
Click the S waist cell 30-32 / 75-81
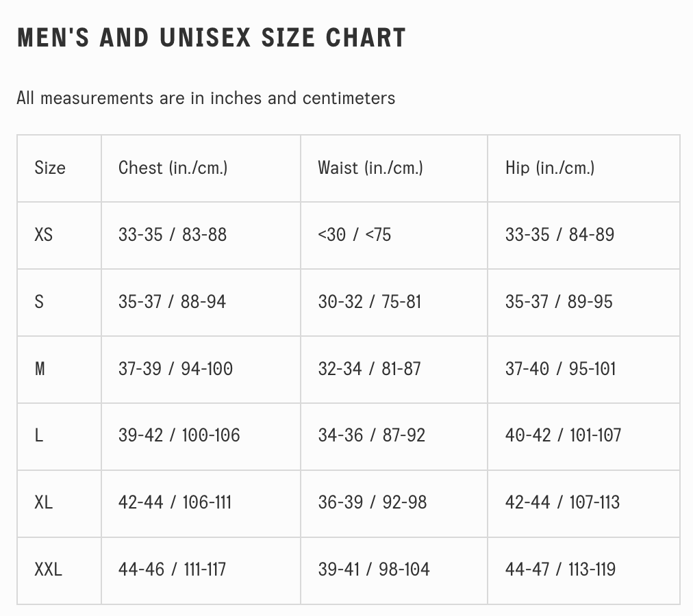coord(369,302)
